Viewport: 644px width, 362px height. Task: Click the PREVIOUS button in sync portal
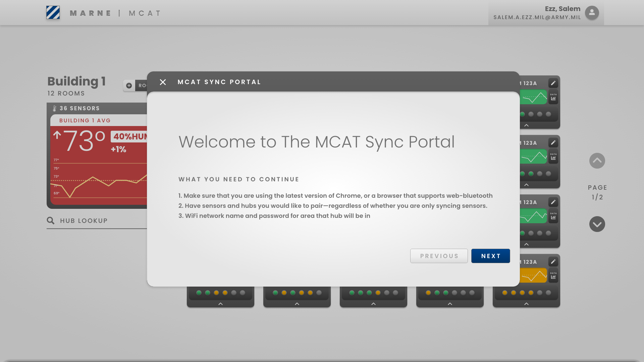point(439,256)
